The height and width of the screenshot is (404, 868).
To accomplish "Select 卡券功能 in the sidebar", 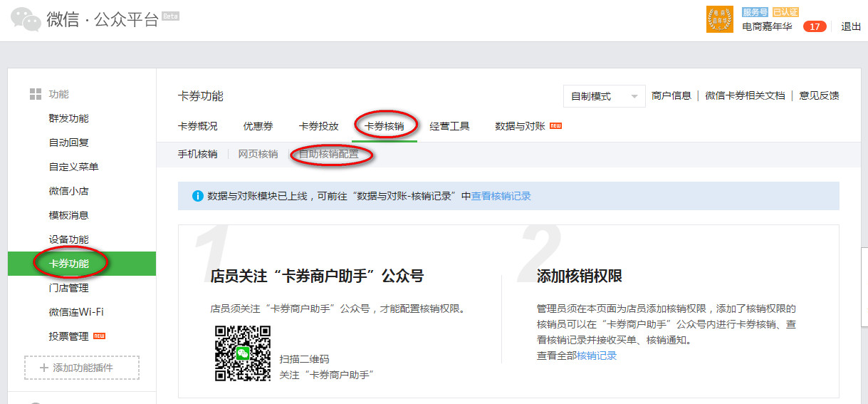I will [82, 264].
